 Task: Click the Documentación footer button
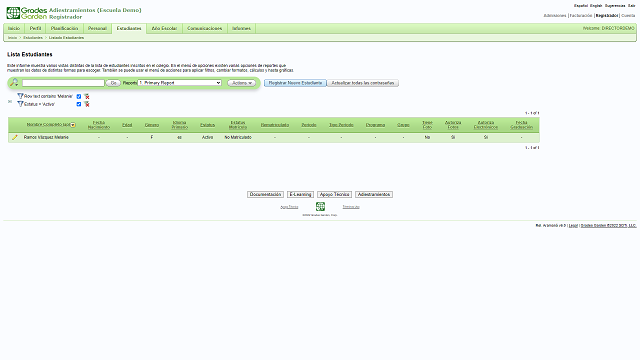[265, 194]
